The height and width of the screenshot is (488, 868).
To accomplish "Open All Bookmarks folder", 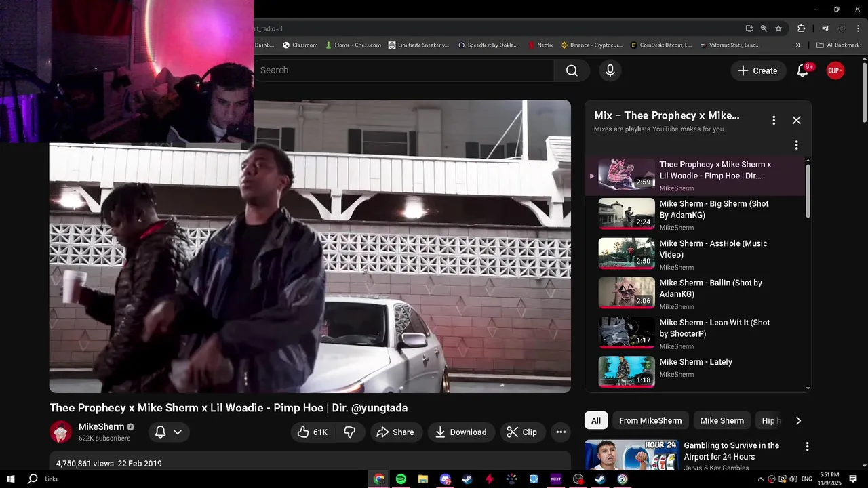I will click(839, 45).
